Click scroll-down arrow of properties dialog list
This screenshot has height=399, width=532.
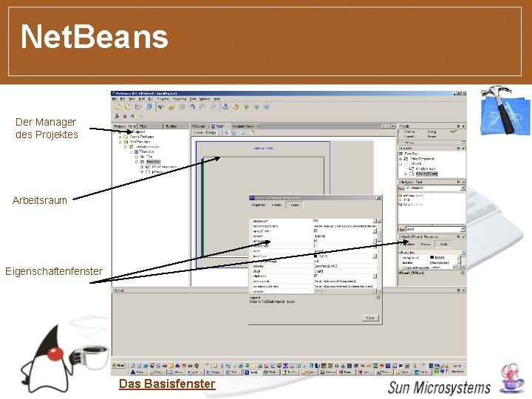pos(379,291)
